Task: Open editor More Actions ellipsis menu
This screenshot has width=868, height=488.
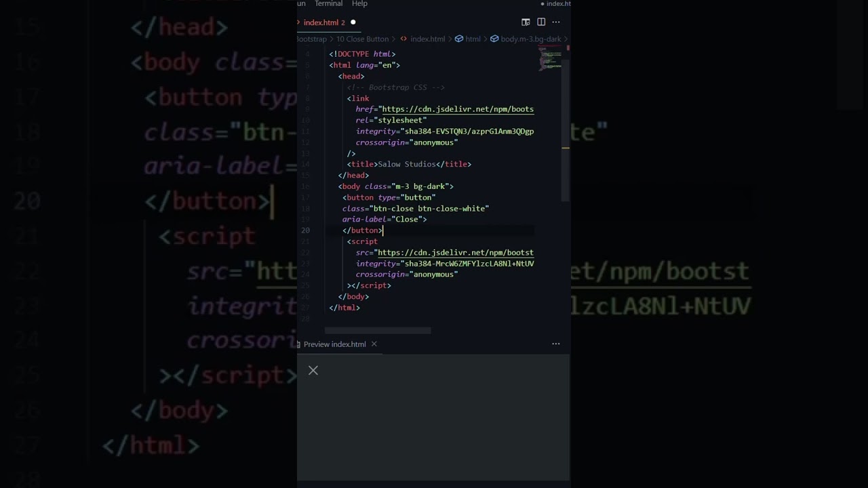Action: (556, 22)
